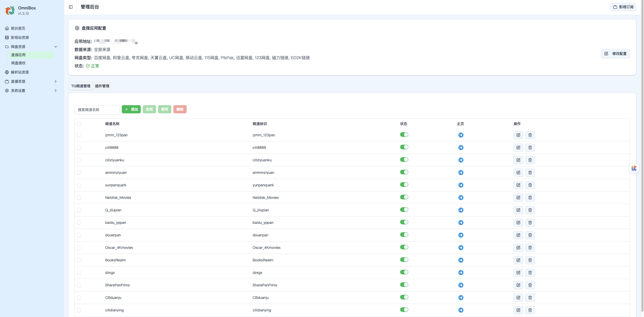Check the yunpanquark row checkbox
Image resolution: width=644 pixels, height=317 pixels.
[79, 185]
